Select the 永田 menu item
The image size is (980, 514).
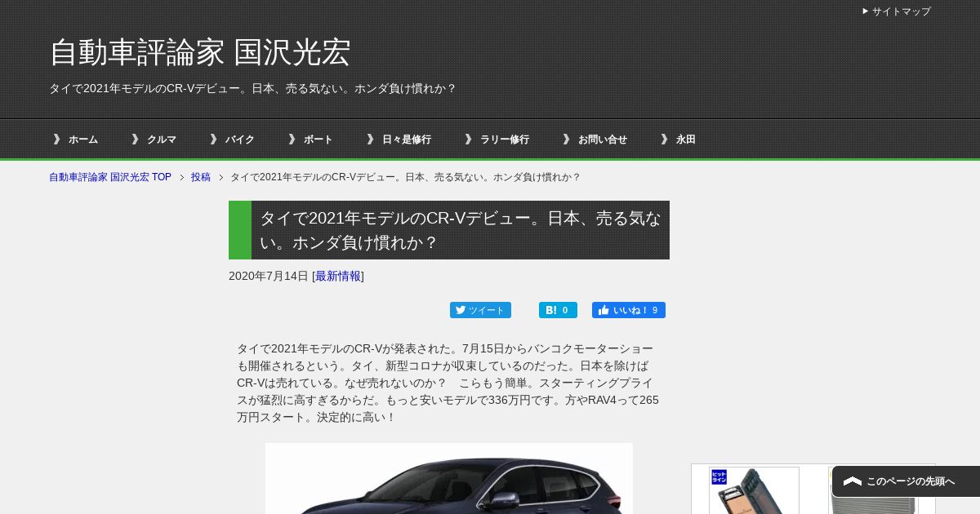(x=678, y=140)
